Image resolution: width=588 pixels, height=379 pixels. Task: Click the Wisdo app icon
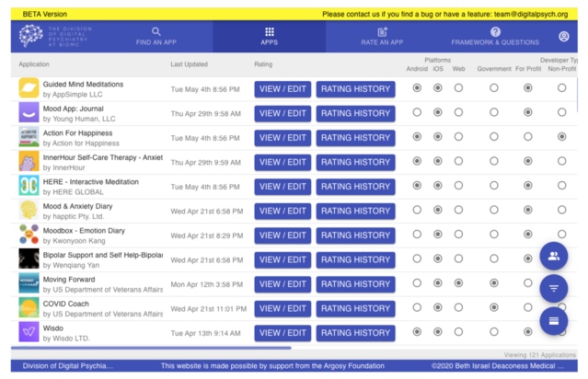[29, 332]
